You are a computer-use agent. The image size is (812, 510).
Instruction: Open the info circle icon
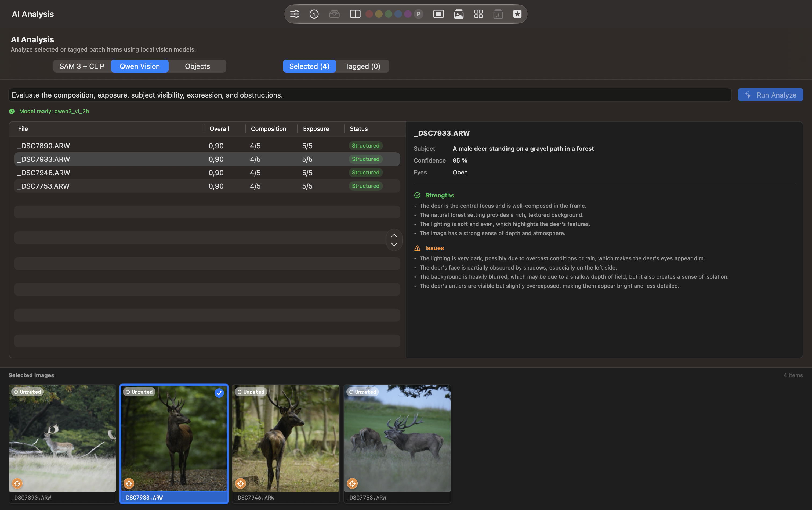314,14
